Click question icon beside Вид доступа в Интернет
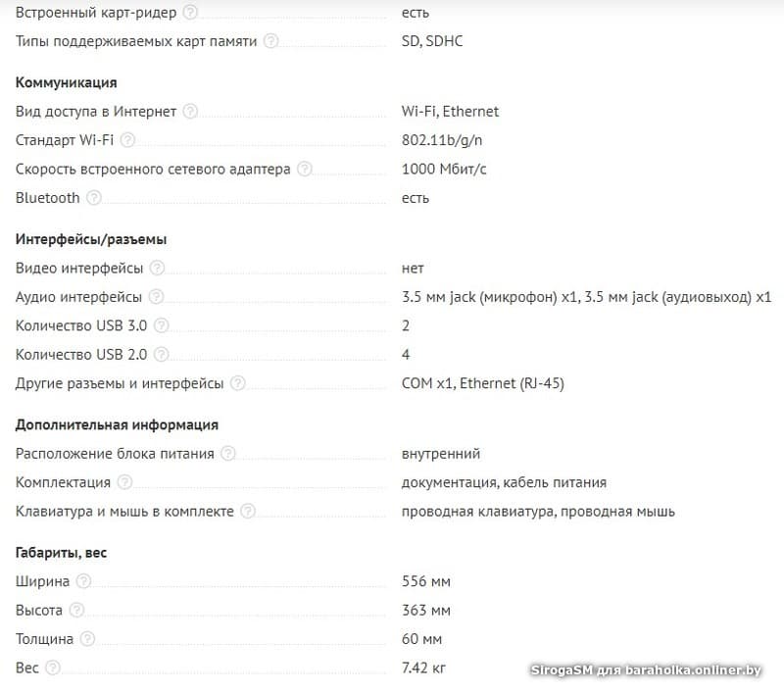The image size is (784, 693). coord(190,111)
